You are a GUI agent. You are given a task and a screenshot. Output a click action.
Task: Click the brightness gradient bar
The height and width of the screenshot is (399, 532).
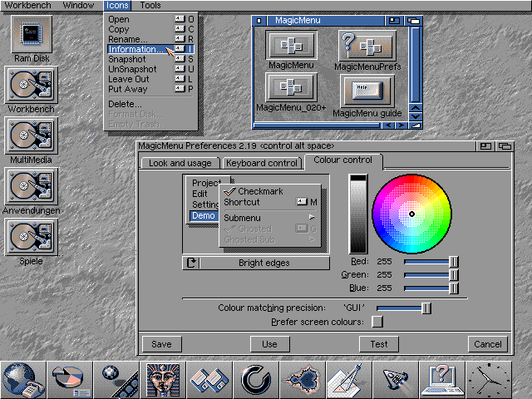tap(358, 214)
